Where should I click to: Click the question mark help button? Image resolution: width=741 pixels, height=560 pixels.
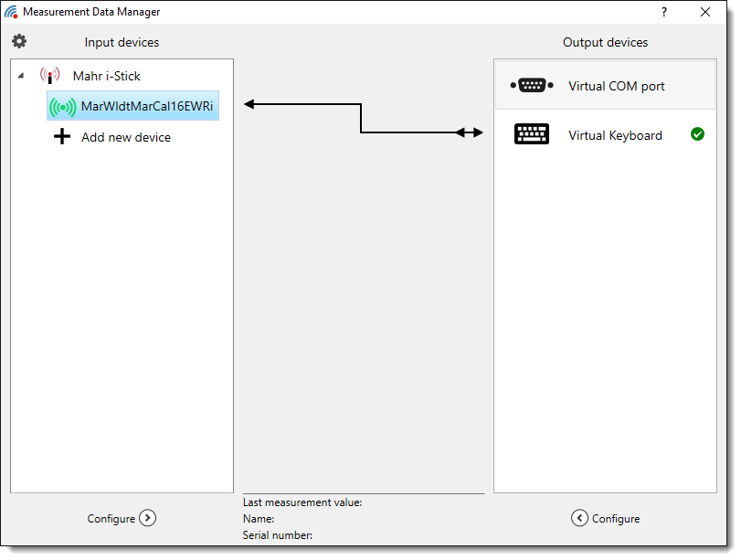pos(664,12)
